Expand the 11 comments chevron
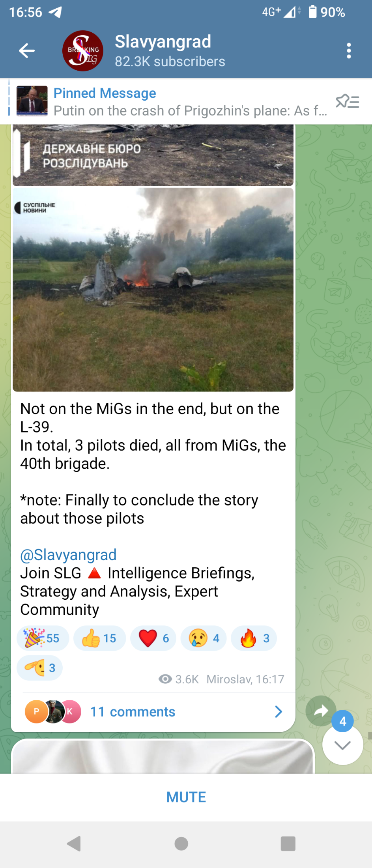The width and height of the screenshot is (372, 868). point(279,711)
